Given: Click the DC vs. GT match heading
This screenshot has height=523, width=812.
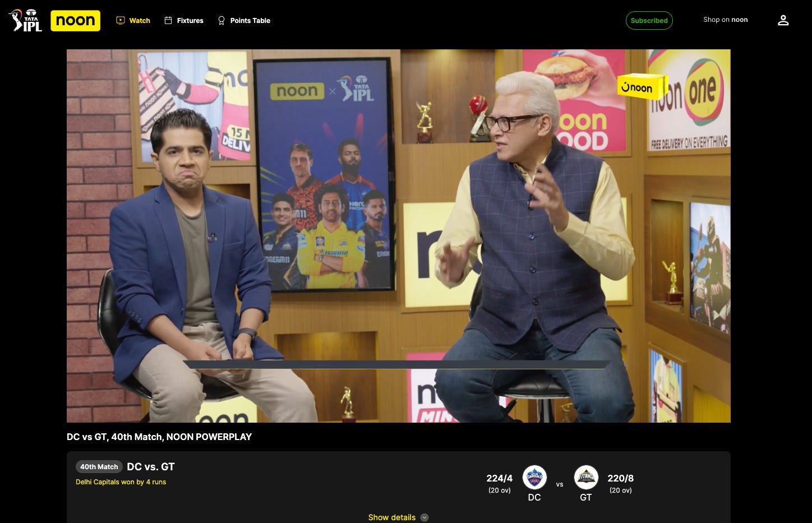Looking at the screenshot, I should pyautogui.click(x=151, y=466).
